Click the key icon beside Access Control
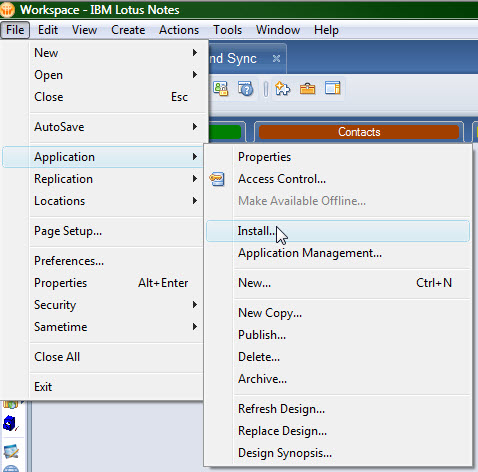Image resolution: width=478 pixels, height=472 pixels. [217, 179]
